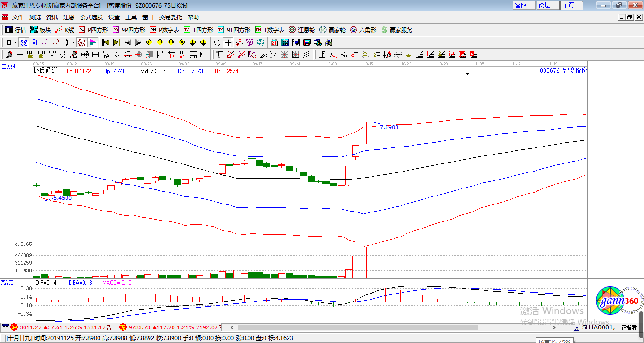The image size is (644, 343).
Task: Open the calculator icon
Action: [285, 42]
